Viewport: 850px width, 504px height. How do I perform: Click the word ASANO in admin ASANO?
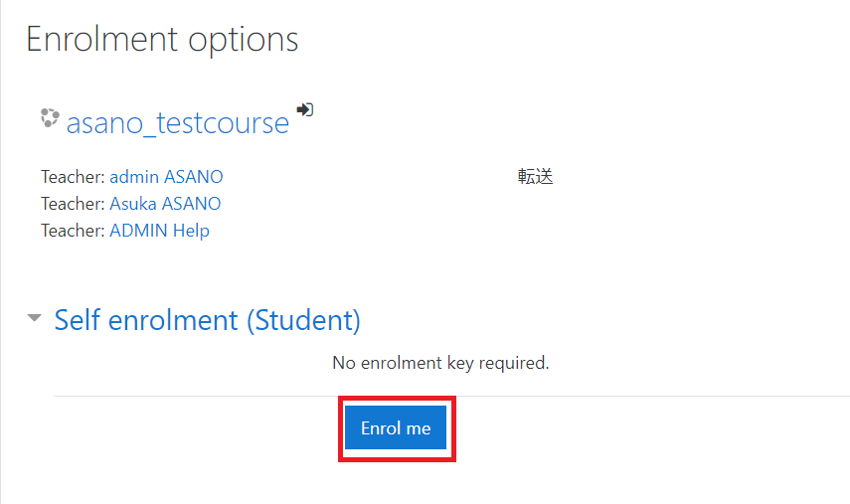pyautogui.click(x=194, y=177)
